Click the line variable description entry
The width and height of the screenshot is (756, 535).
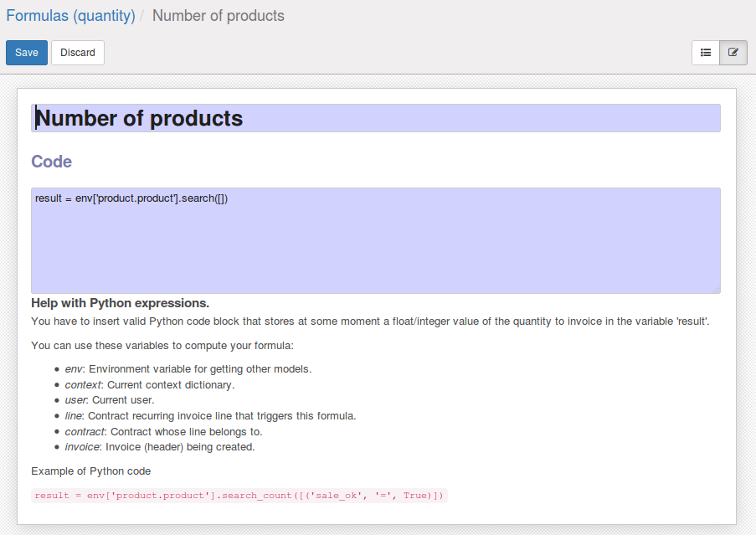point(210,416)
